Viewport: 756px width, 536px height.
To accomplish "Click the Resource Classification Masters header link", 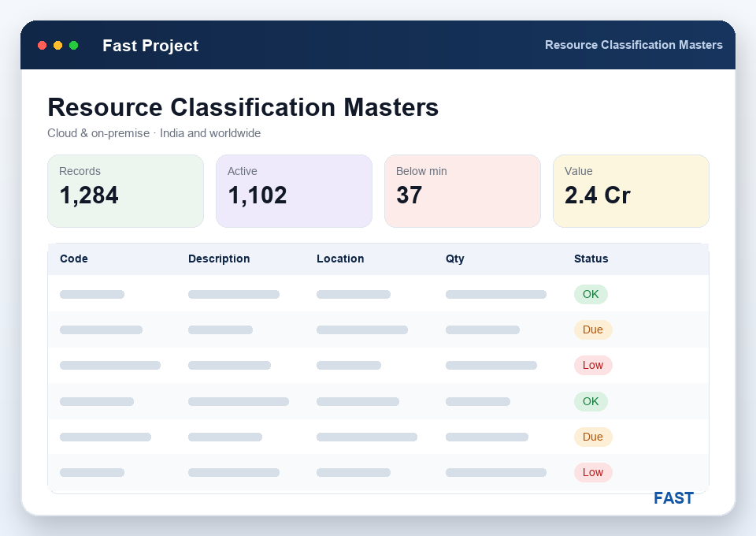I will [x=633, y=45].
